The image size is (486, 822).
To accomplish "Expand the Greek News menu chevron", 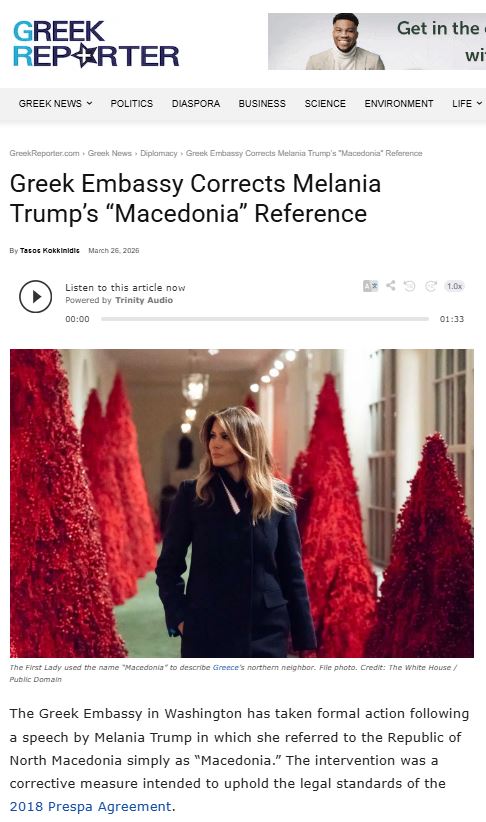I will click(89, 103).
